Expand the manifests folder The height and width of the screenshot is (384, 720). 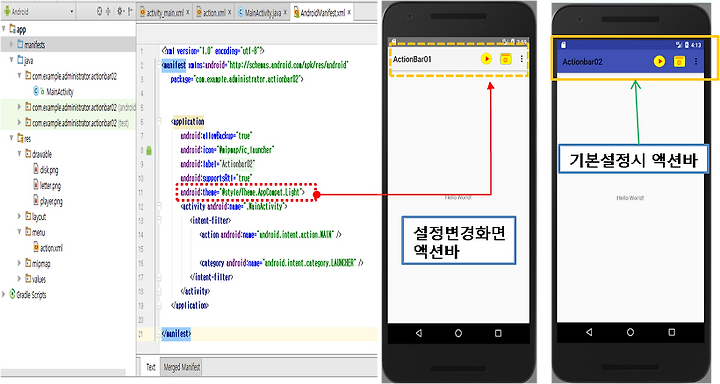point(11,45)
